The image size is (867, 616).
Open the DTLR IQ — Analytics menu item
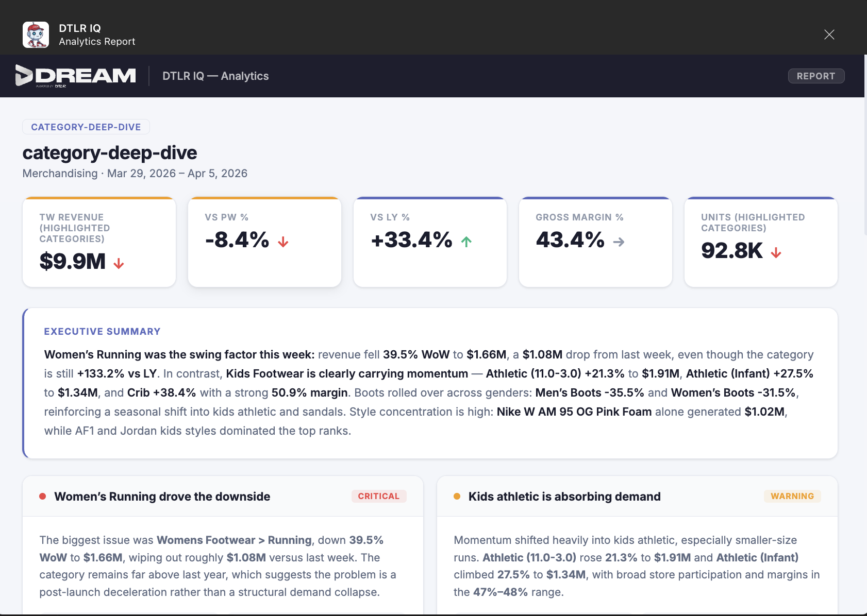(215, 76)
